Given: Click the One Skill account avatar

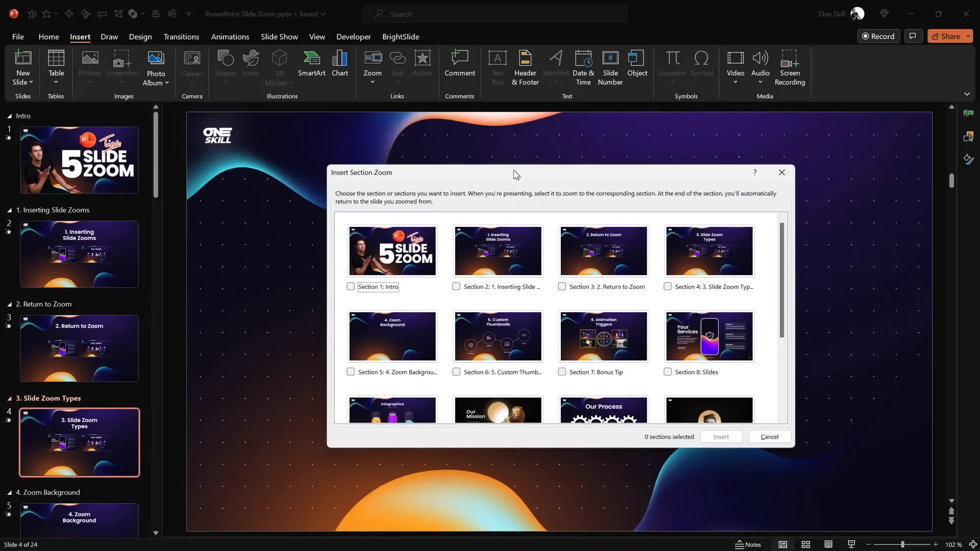Looking at the screenshot, I should (x=857, y=14).
